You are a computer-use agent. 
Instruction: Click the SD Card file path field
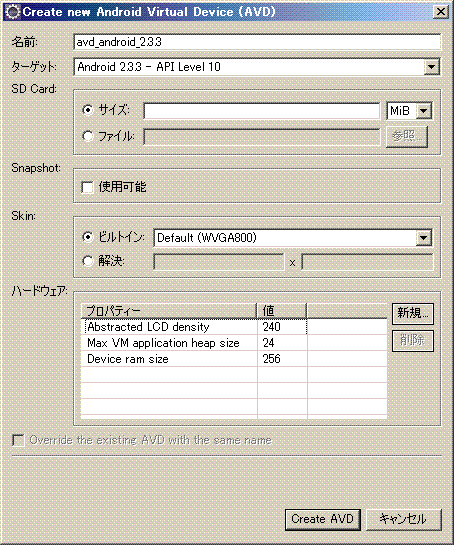click(x=262, y=137)
